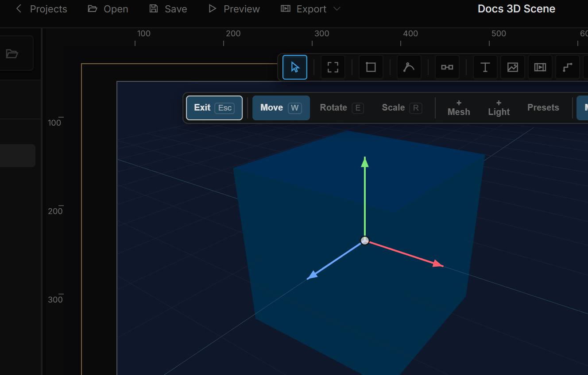The image size is (588, 375).
Task: Select the video media tool
Action: (x=540, y=67)
